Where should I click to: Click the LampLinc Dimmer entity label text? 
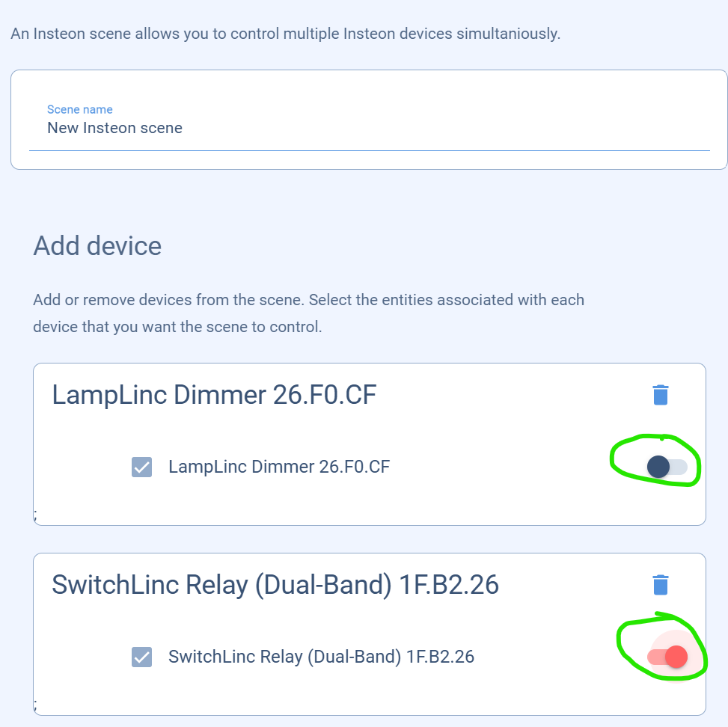279,467
